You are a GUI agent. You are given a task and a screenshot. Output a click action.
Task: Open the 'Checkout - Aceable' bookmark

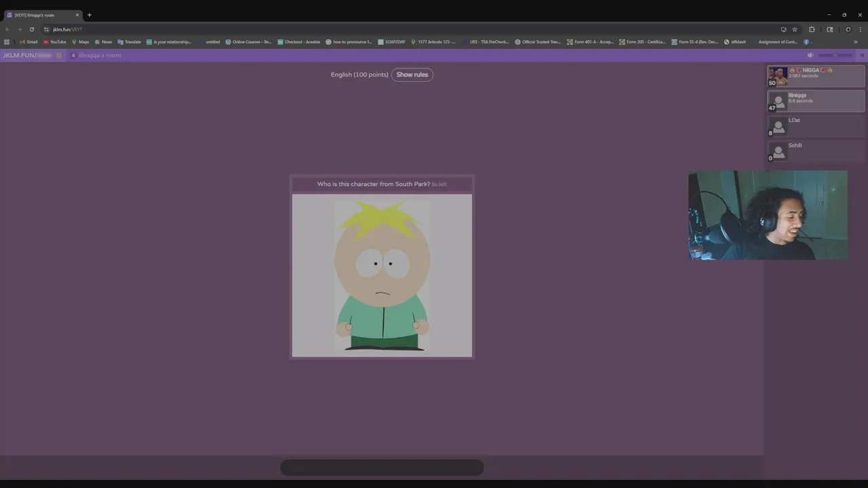coord(298,42)
